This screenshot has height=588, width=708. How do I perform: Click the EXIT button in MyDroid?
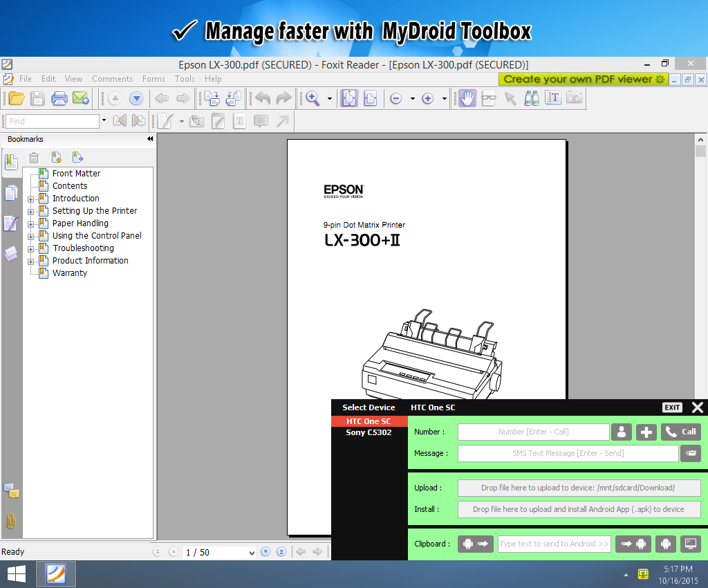672,407
